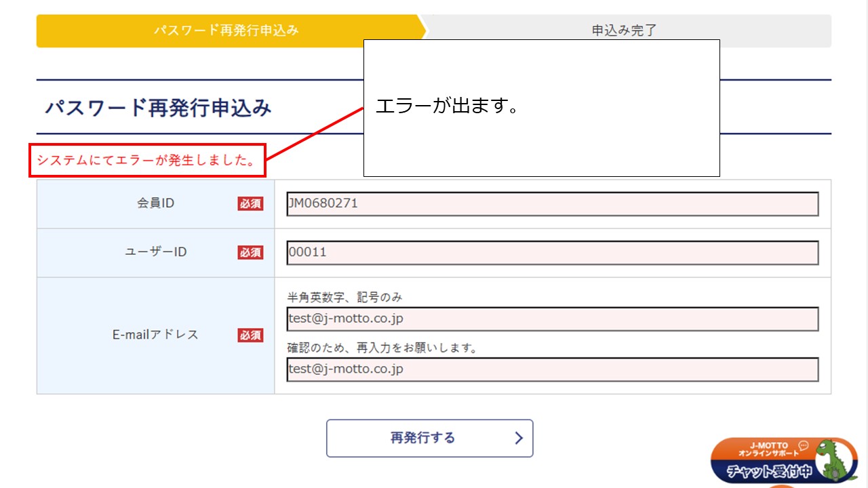Click the first E-mail address input field
Image resolution: width=868 pixels, height=488 pixels.
pos(552,319)
